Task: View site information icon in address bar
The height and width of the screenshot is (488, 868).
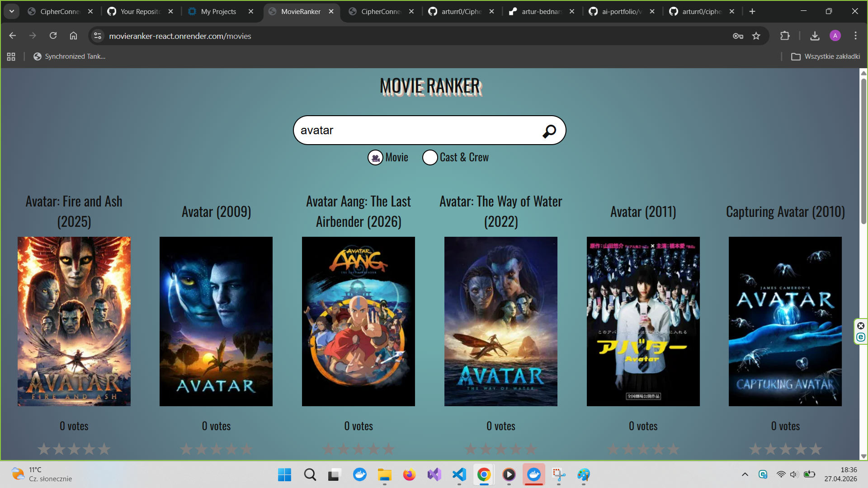Action: (x=98, y=36)
